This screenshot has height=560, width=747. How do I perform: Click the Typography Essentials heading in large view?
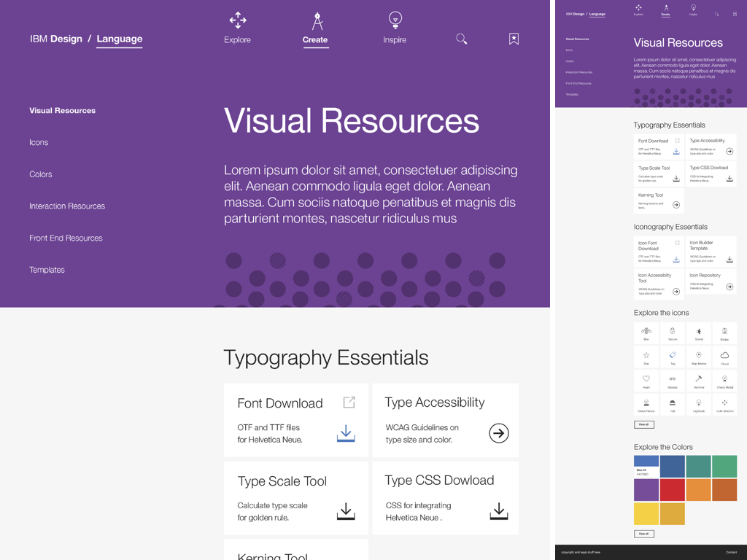tap(326, 358)
